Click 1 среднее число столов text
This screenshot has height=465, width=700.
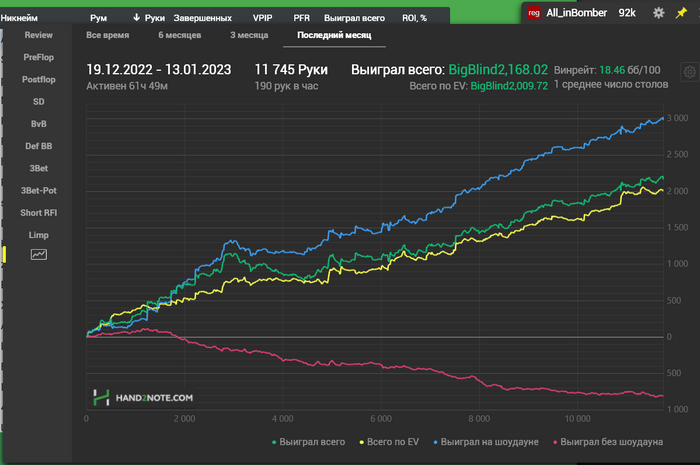[611, 84]
